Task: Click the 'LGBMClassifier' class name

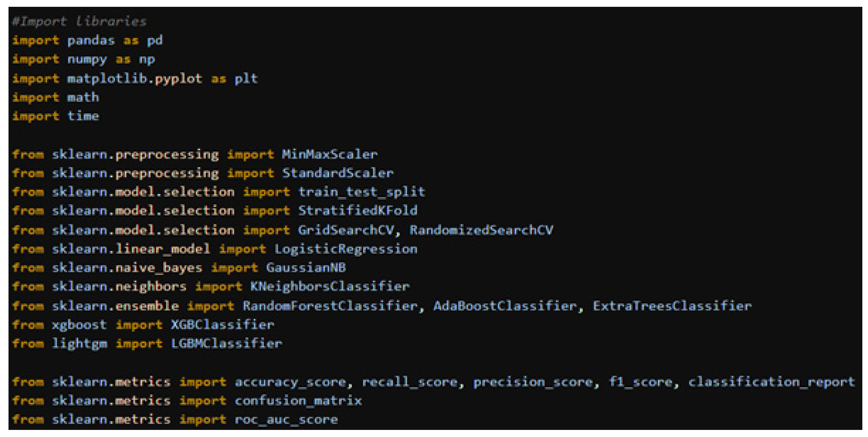Action: [x=226, y=343]
